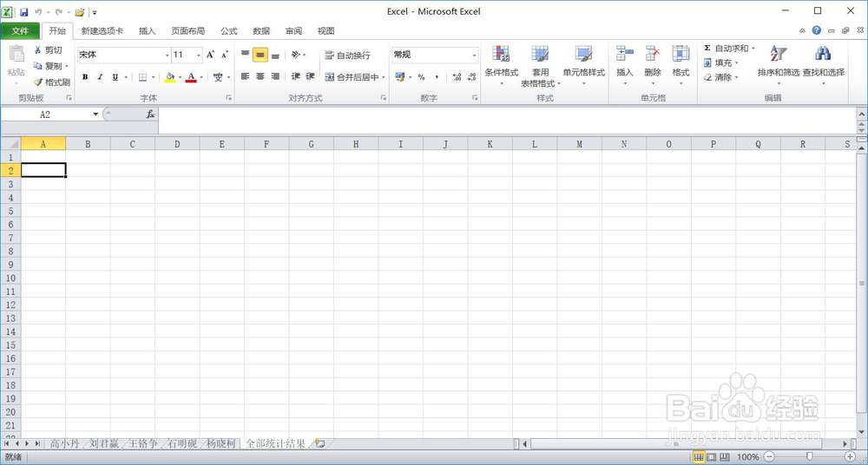868x465 pixels.
Task: Open font size dropdown showing 11
Action: [x=199, y=55]
